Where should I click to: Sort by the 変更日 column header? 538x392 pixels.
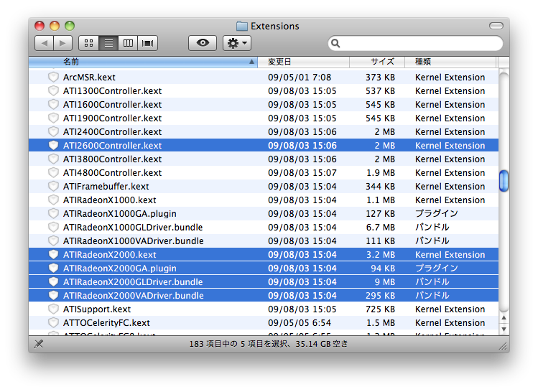[x=303, y=62]
